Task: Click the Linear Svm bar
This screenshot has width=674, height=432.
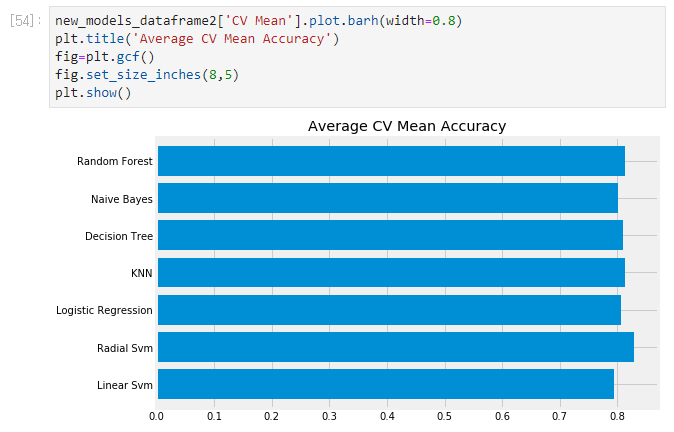Action: pos(386,384)
